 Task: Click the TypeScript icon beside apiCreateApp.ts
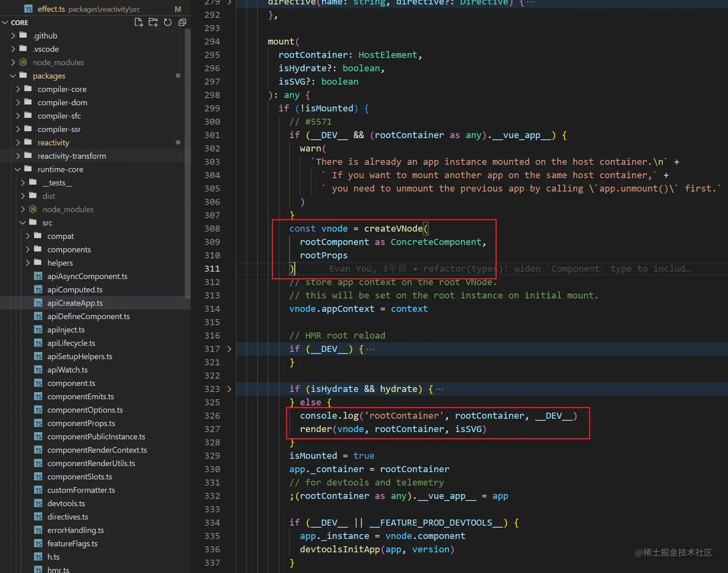pyautogui.click(x=38, y=303)
